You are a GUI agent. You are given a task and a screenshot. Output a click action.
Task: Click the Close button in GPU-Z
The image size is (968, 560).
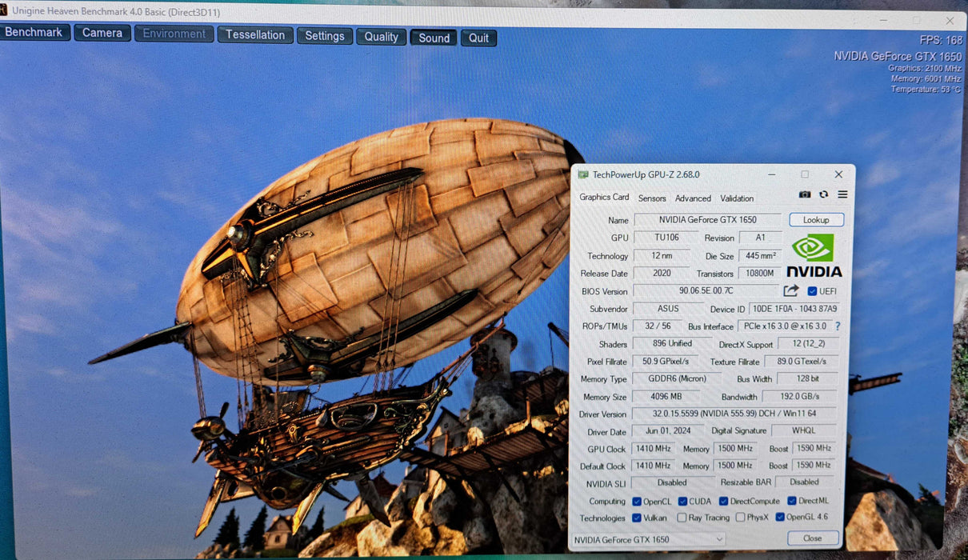pyautogui.click(x=812, y=538)
